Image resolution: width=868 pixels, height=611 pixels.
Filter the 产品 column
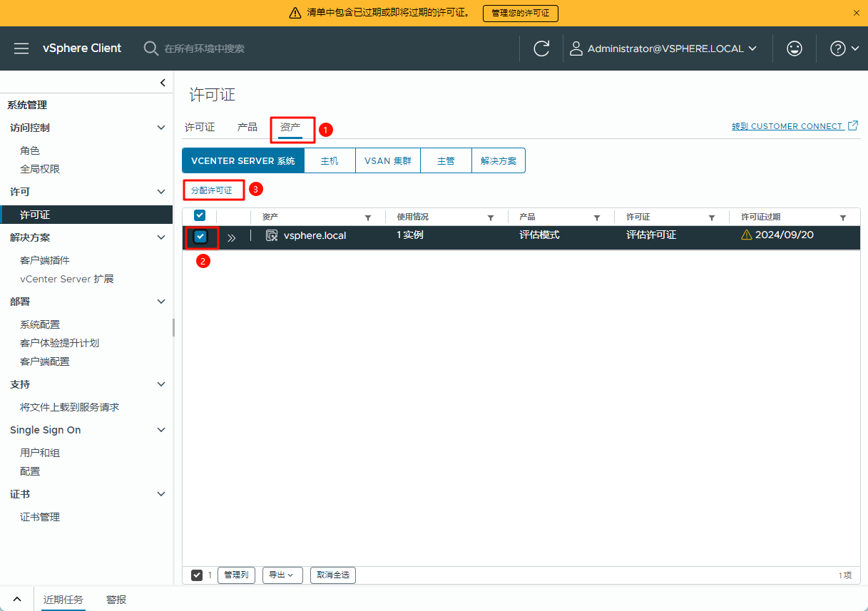597,217
